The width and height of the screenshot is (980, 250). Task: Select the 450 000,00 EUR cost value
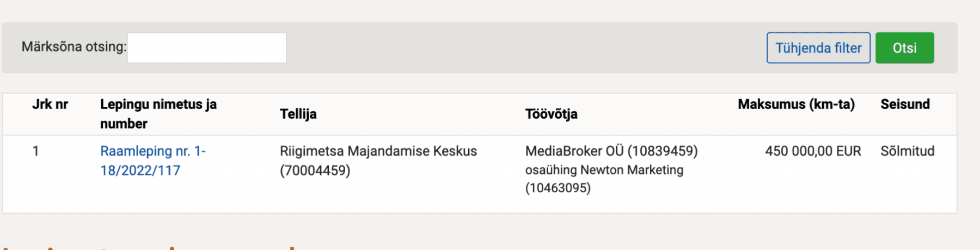pos(813,151)
